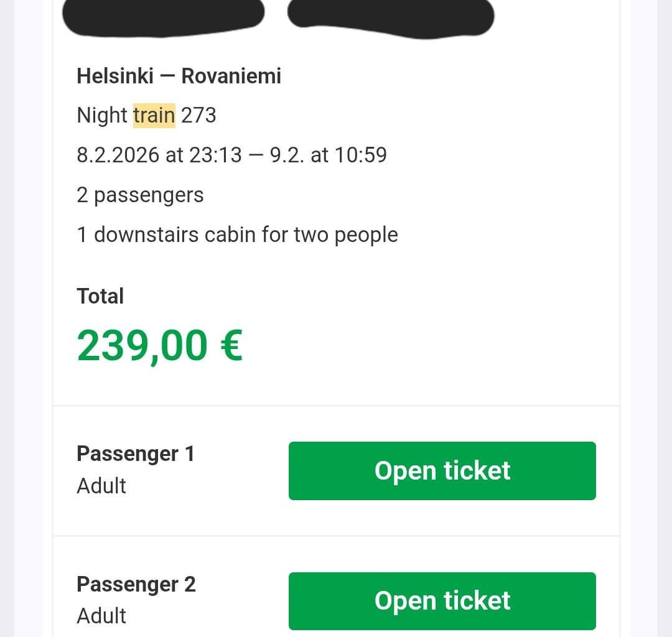The height and width of the screenshot is (637, 672).
Task: Click the left redacted name block
Action: point(163,16)
